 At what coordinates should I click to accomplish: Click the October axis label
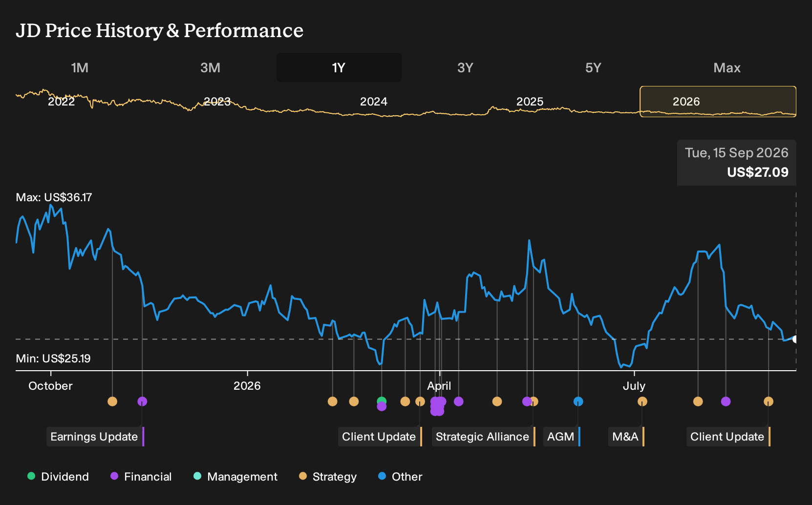50,386
